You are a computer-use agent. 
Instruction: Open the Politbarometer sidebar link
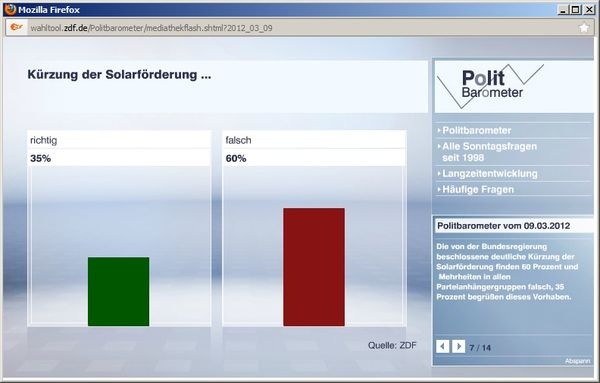pos(476,130)
